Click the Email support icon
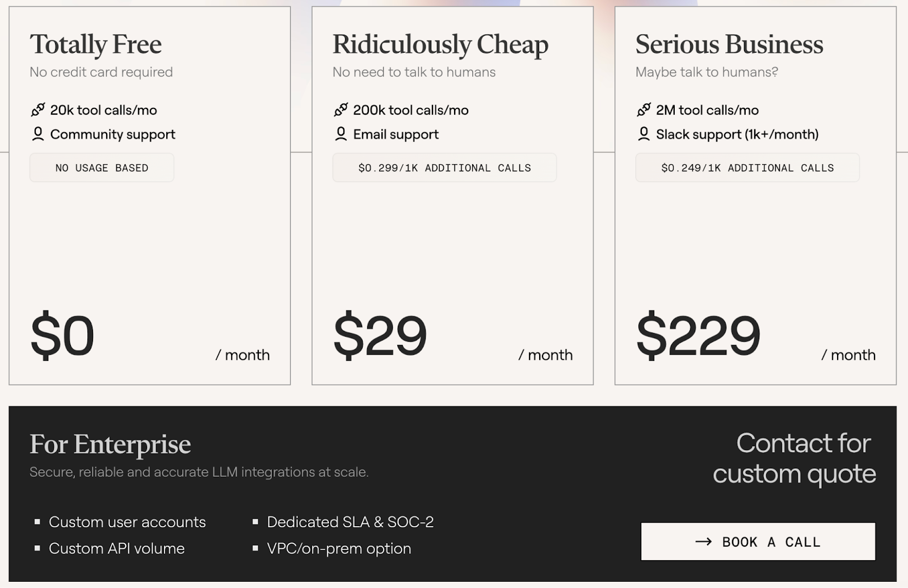The width and height of the screenshot is (908, 588). pyautogui.click(x=340, y=134)
